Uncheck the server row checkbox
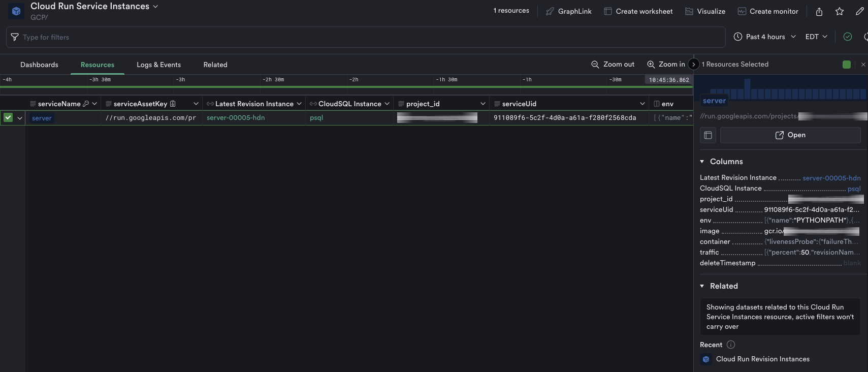This screenshot has height=372, width=868. click(8, 117)
